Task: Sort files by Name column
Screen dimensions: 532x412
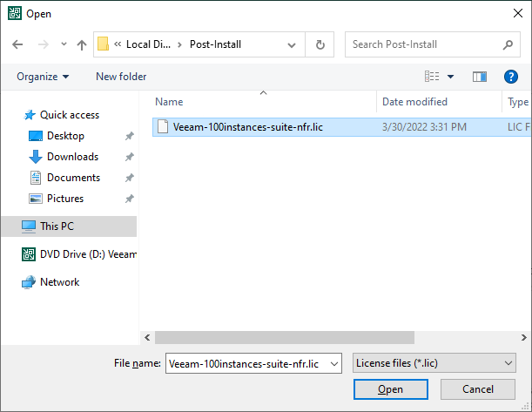Action: tap(264, 102)
